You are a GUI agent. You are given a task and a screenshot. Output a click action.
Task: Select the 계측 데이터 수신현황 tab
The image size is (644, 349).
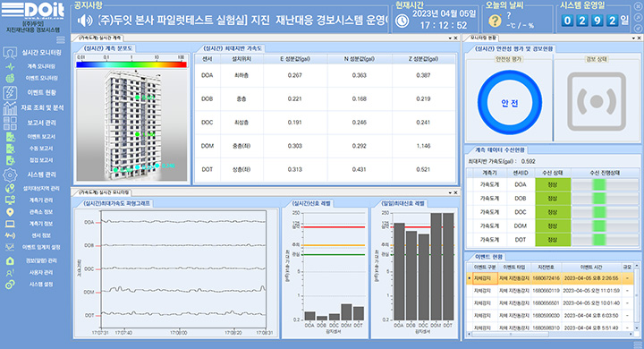(x=499, y=150)
